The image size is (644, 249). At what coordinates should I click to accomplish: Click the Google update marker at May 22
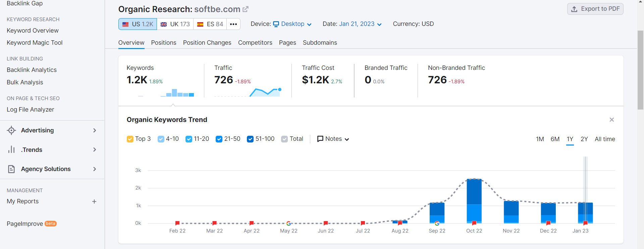point(288,223)
